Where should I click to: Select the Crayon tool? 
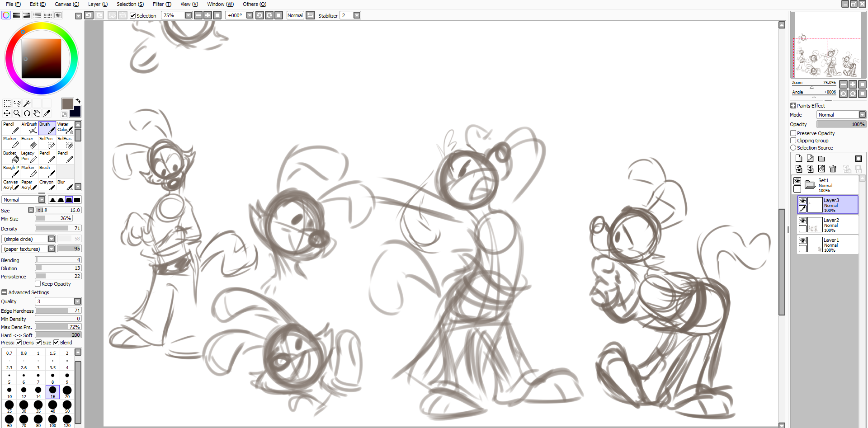[47, 185]
